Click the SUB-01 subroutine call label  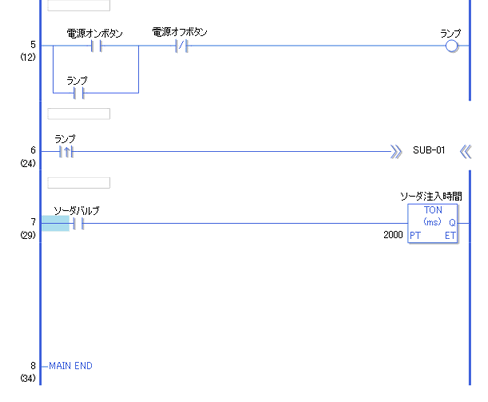(x=429, y=150)
